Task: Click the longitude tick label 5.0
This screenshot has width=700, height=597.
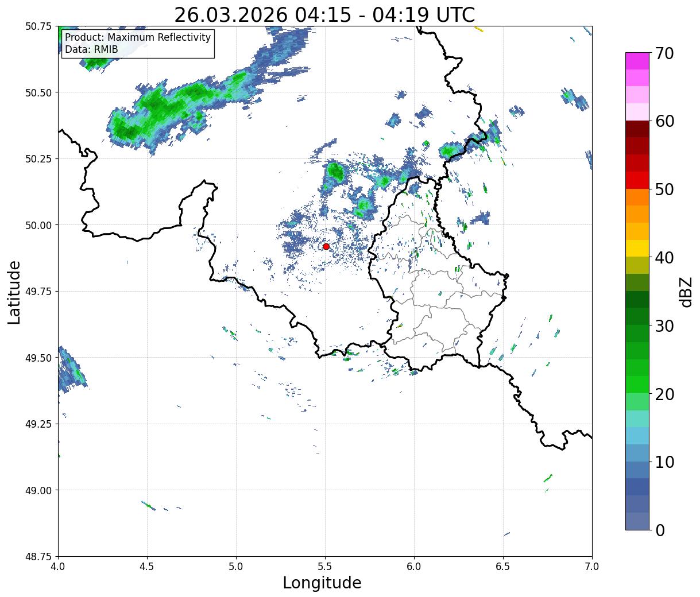Action: (x=236, y=566)
